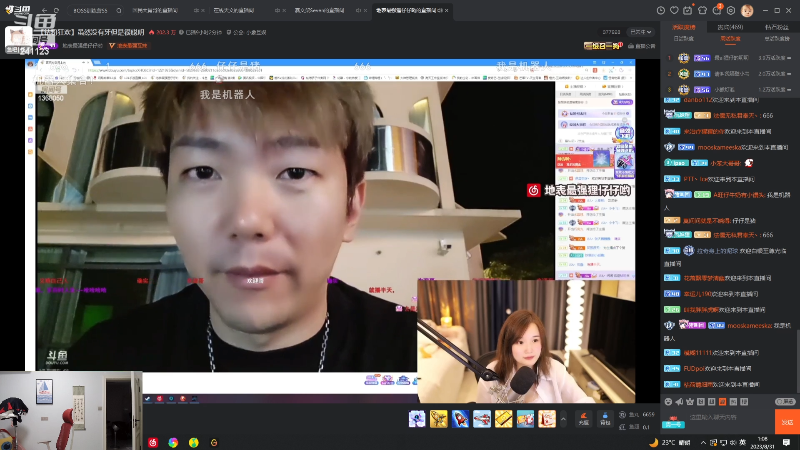Send the gold card gift
Viewport: 800px width, 450px height.
click(504, 419)
